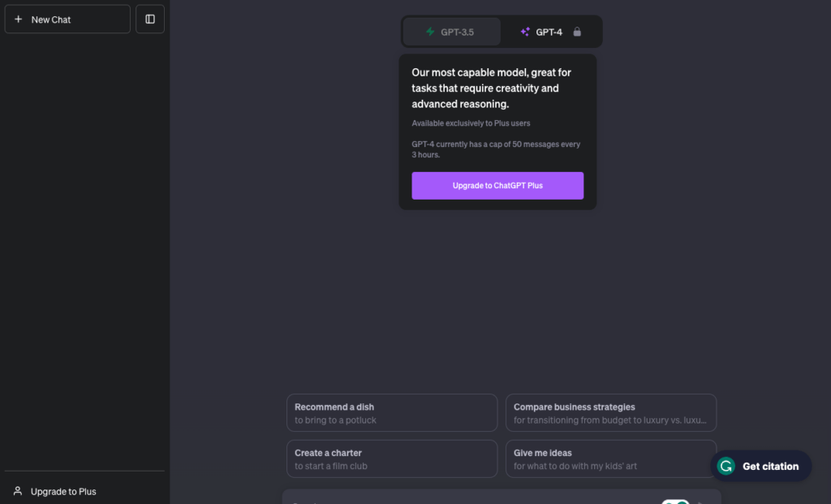The width and height of the screenshot is (831, 504).
Task: Click 'Available exclusively to Plus users' text
Action: coord(471,123)
